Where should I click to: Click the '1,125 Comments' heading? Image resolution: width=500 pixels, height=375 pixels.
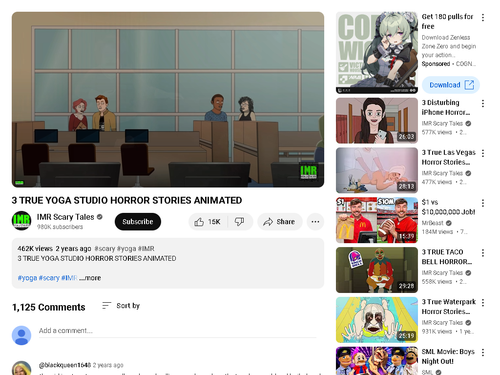click(x=49, y=307)
